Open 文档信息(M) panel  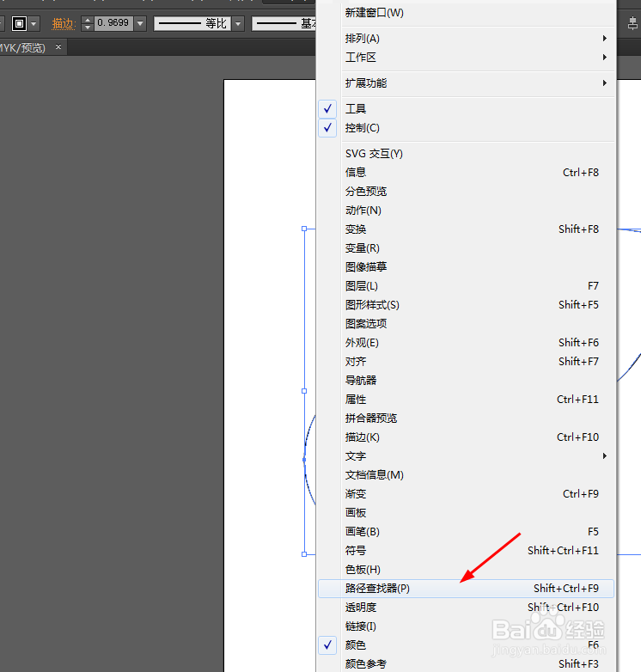click(x=467, y=475)
